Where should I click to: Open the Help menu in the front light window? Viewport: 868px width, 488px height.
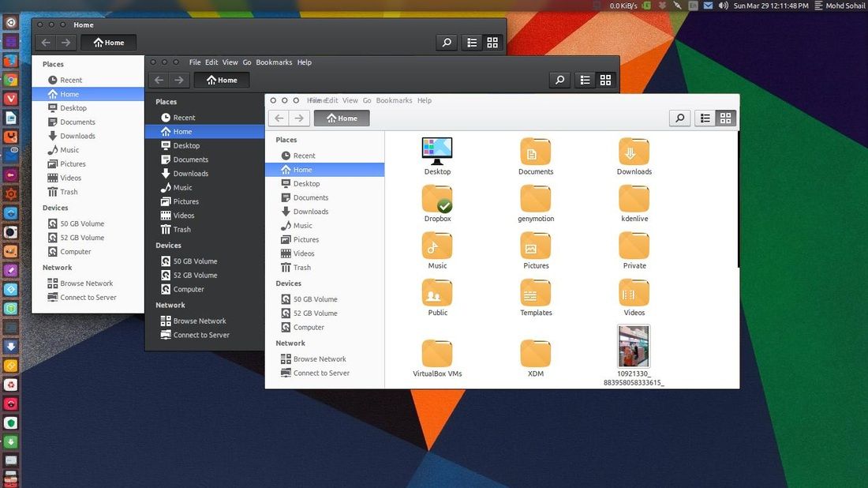coord(425,100)
